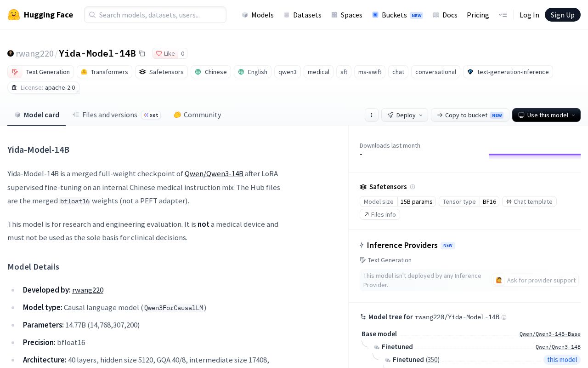Open the Community tab

coord(197,115)
